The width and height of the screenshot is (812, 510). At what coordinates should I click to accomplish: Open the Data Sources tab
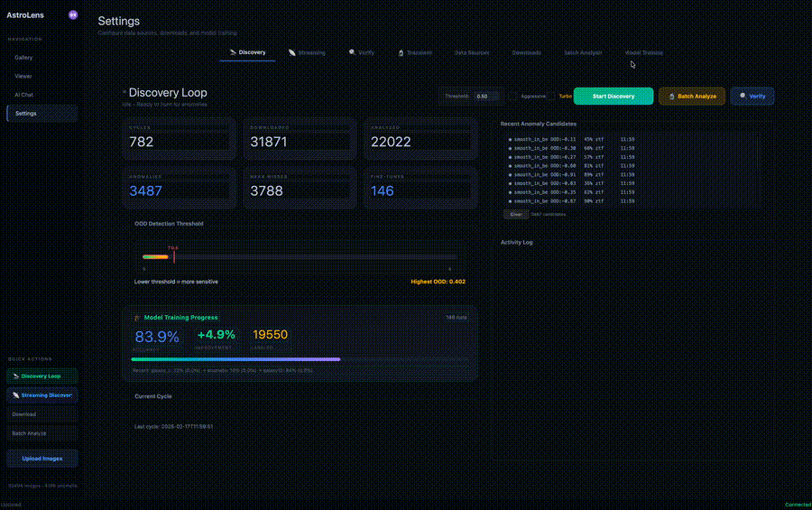tap(472, 52)
